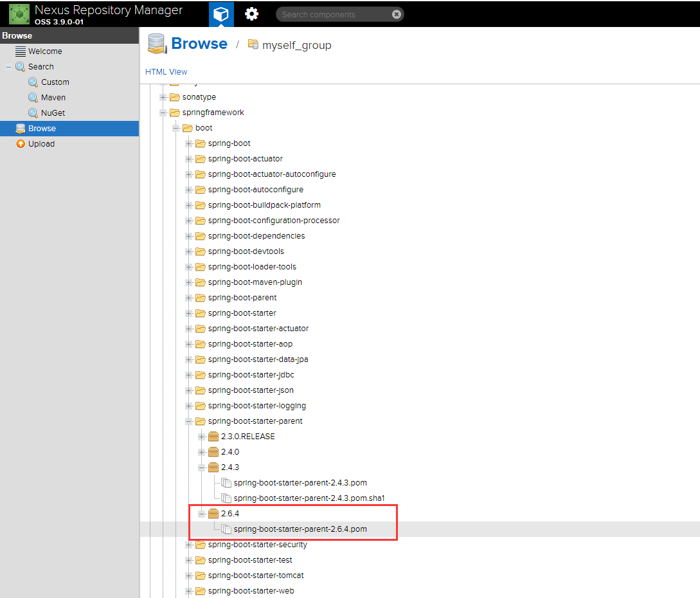Collapse the Search group in sidebar
This screenshot has width=700, height=598.
pyautogui.click(x=8, y=67)
